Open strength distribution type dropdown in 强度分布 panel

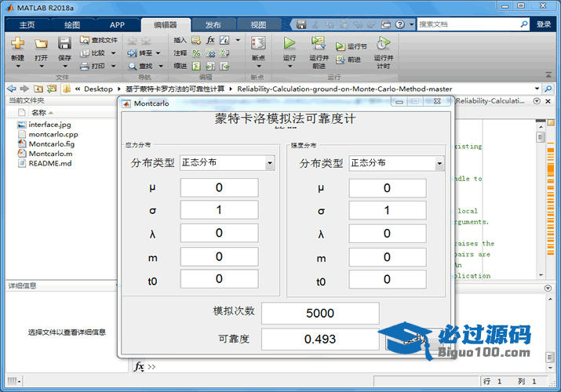(x=396, y=163)
